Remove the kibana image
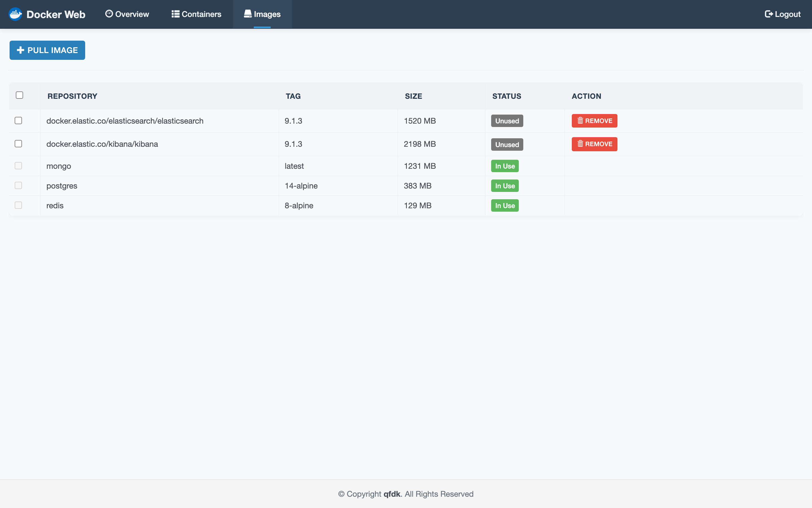812x508 pixels. coord(594,144)
